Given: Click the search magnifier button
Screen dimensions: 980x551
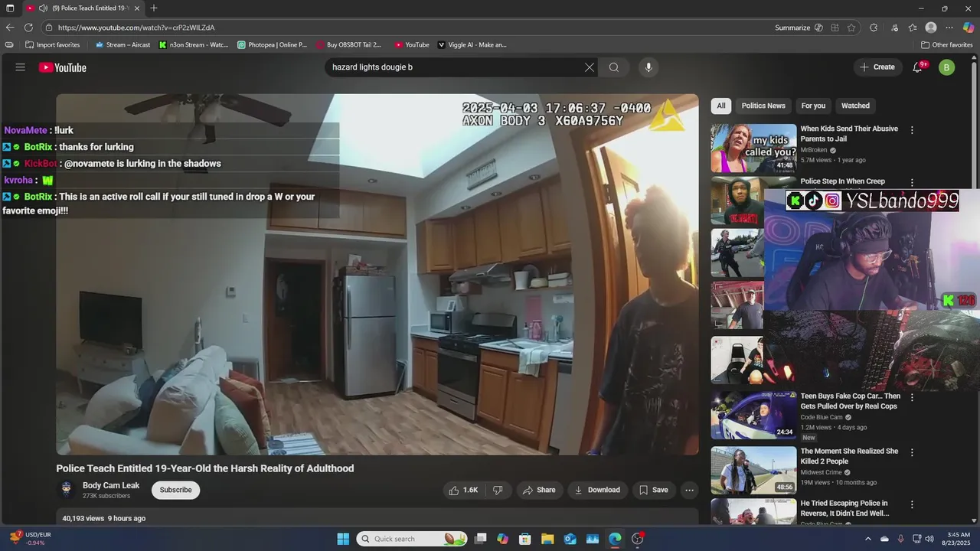Looking at the screenshot, I should point(614,67).
